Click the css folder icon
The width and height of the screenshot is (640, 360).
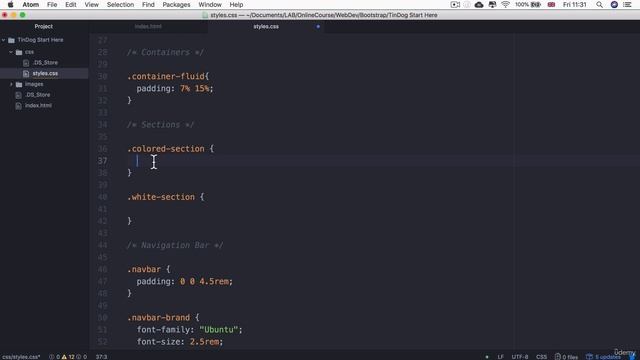(x=19, y=52)
